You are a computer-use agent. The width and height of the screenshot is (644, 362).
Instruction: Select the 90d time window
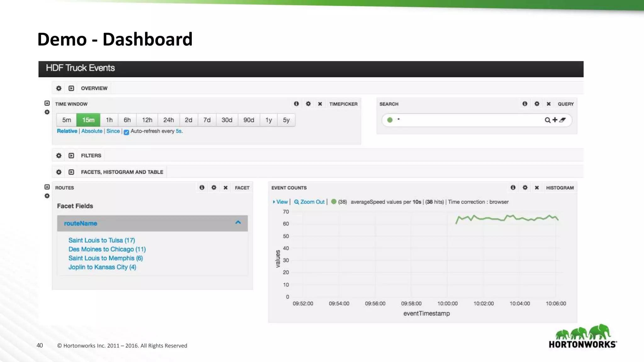[x=249, y=120]
